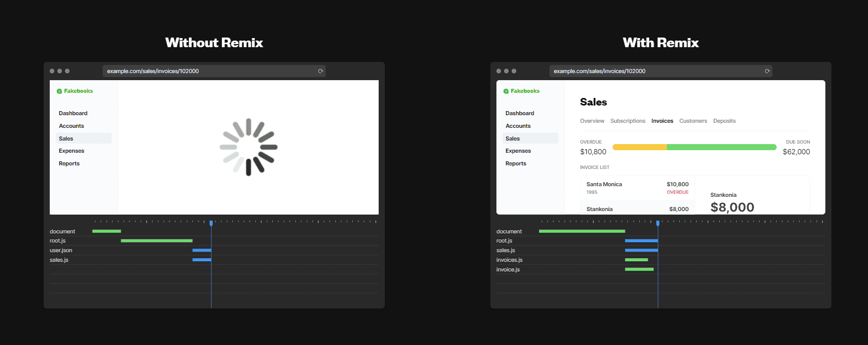Image resolution: width=868 pixels, height=345 pixels.
Task: Click the green due soon progress segment
Action: click(722, 147)
